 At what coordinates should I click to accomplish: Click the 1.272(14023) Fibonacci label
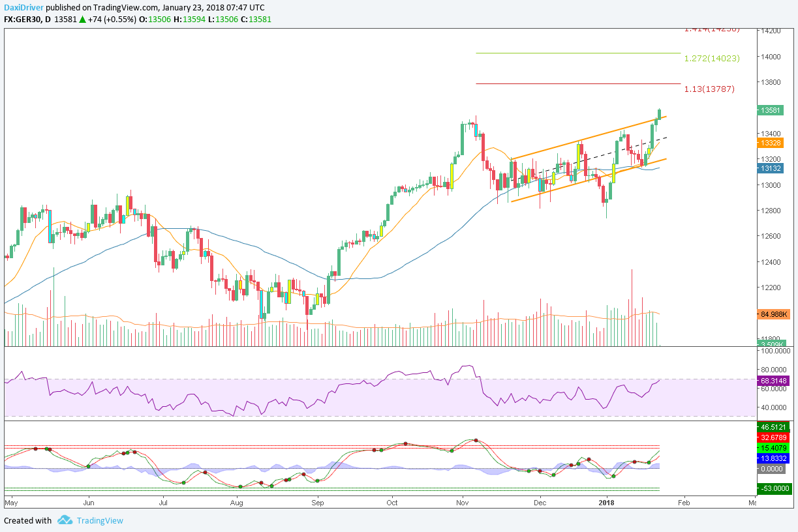[712, 58]
